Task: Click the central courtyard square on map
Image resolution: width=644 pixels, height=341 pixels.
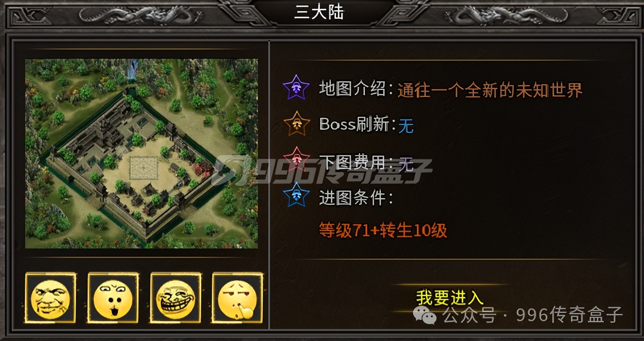Action: (x=143, y=168)
